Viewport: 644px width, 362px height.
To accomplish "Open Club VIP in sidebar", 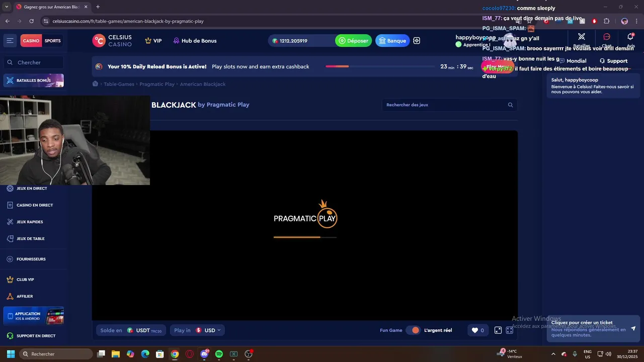I will pyautogui.click(x=21, y=280).
